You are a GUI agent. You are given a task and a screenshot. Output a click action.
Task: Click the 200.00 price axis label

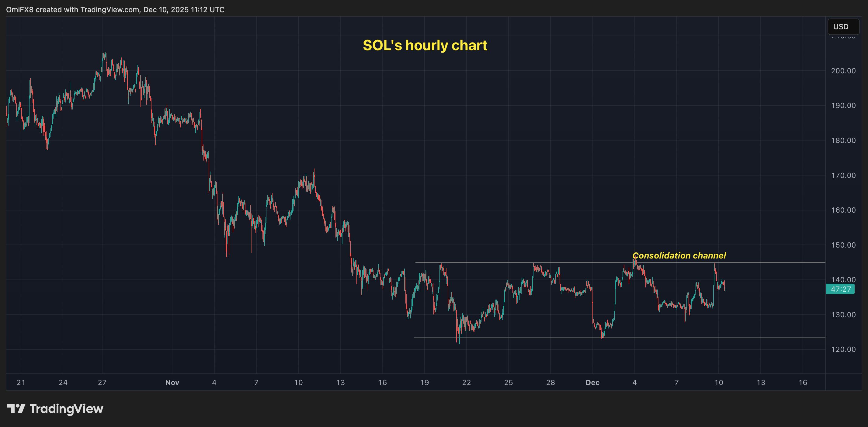843,71
